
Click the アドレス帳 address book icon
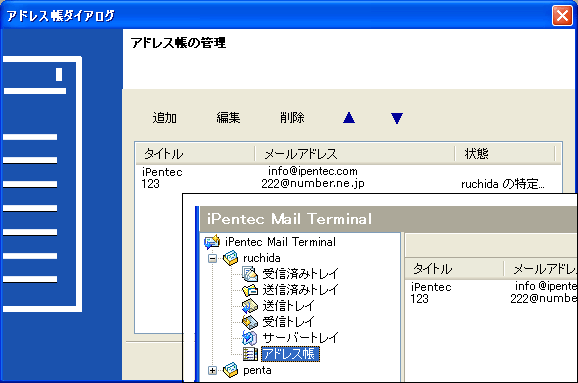(x=250, y=354)
